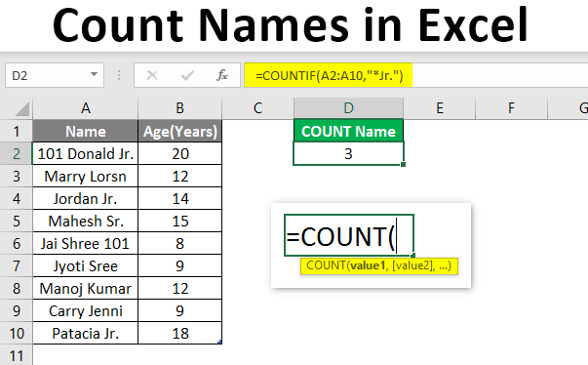588x365 pixels.
Task: Select row 10 header
Action: (17, 334)
